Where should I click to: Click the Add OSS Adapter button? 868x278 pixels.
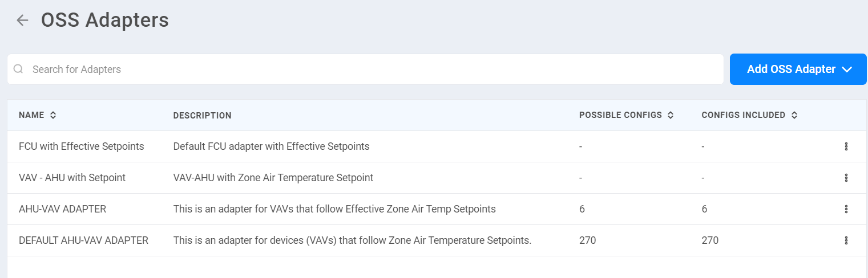click(798, 69)
